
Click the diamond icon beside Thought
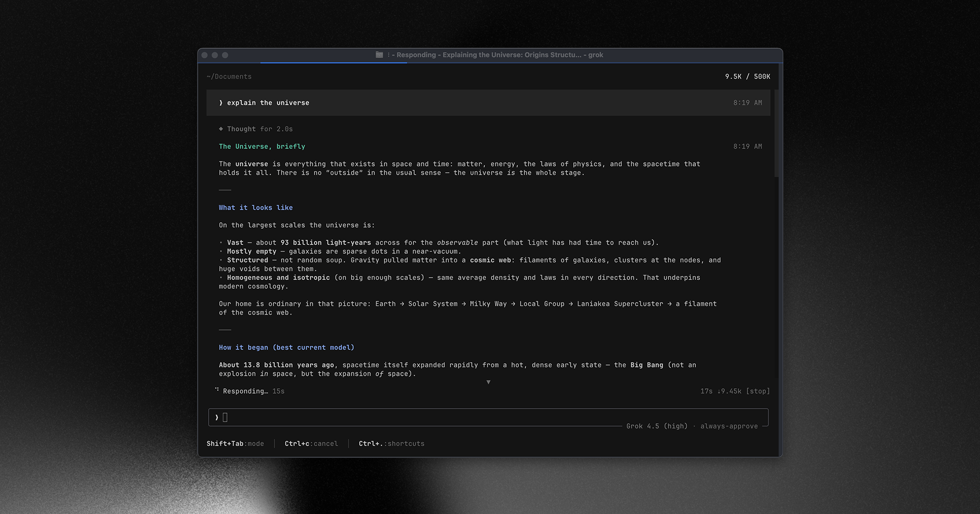pos(221,129)
